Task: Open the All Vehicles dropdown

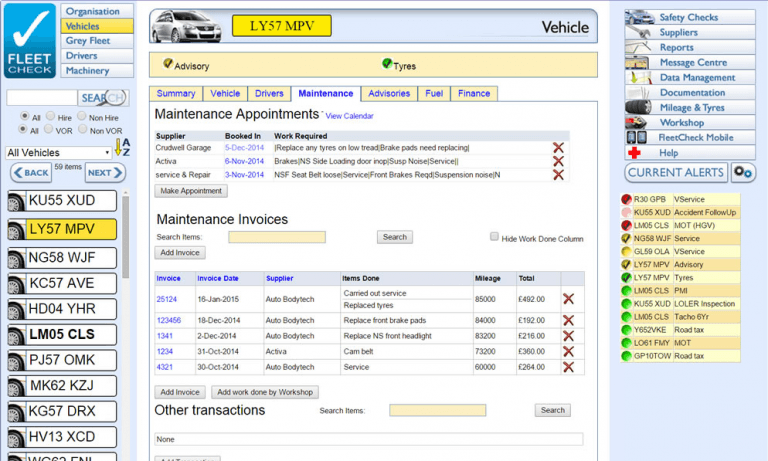Action: (x=58, y=153)
